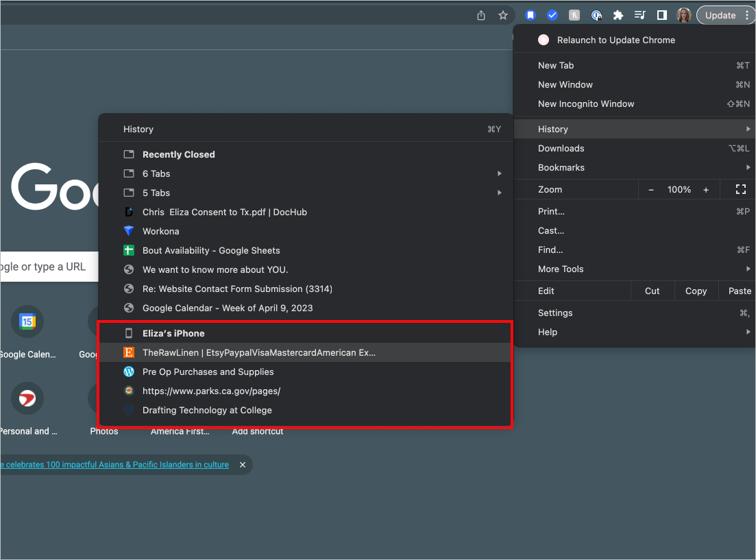Reopen Re: Website Contact Form Submission
The height and width of the screenshot is (560, 756).
(x=306, y=289)
